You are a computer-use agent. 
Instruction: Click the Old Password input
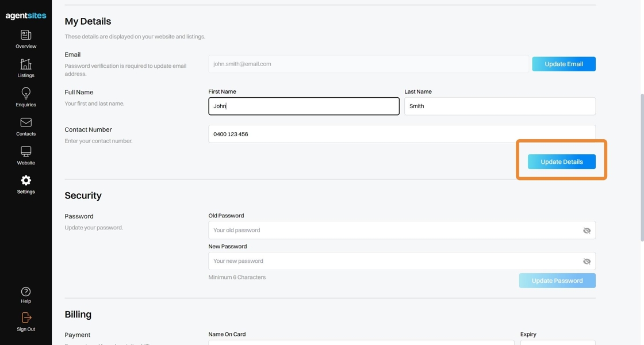(x=394, y=231)
